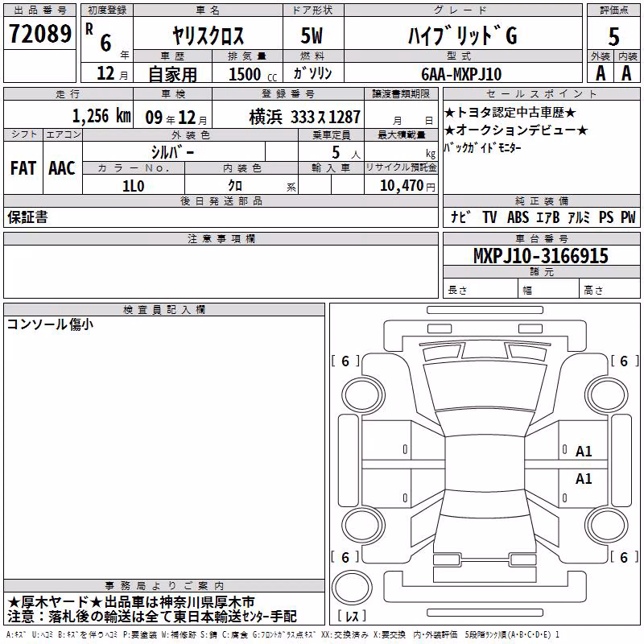
Task: Click the ナビ equipment entry
Action: (460, 217)
